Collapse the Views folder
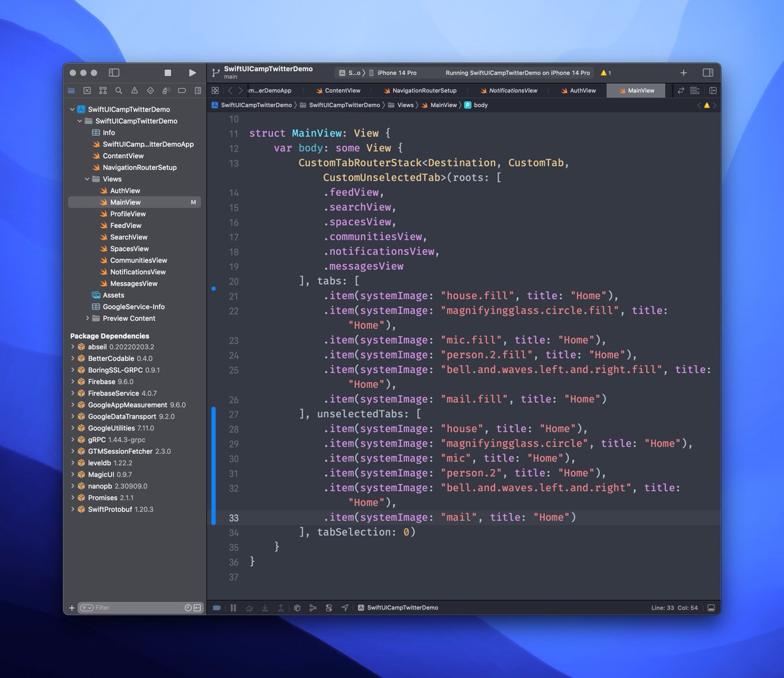This screenshot has width=784, height=678. click(x=88, y=179)
